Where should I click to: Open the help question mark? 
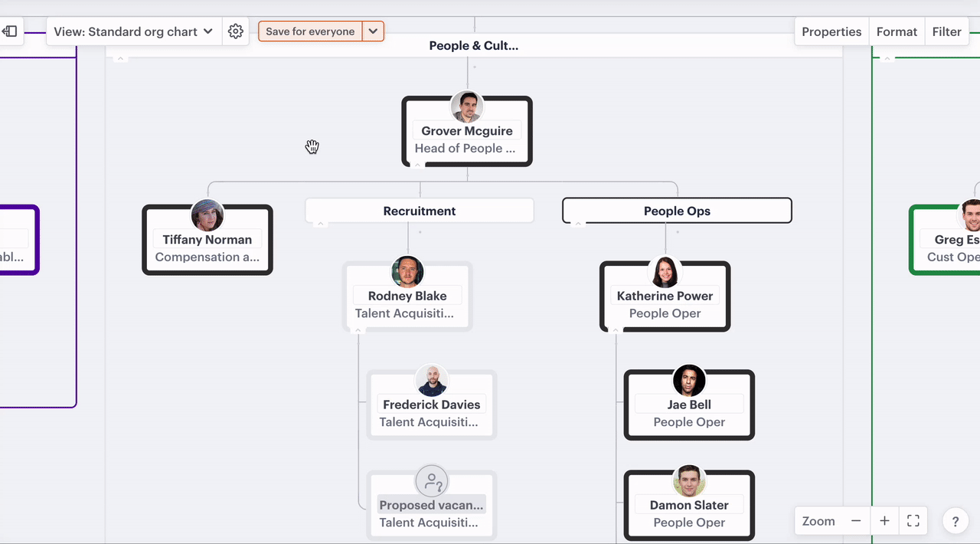pyautogui.click(x=955, y=522)
